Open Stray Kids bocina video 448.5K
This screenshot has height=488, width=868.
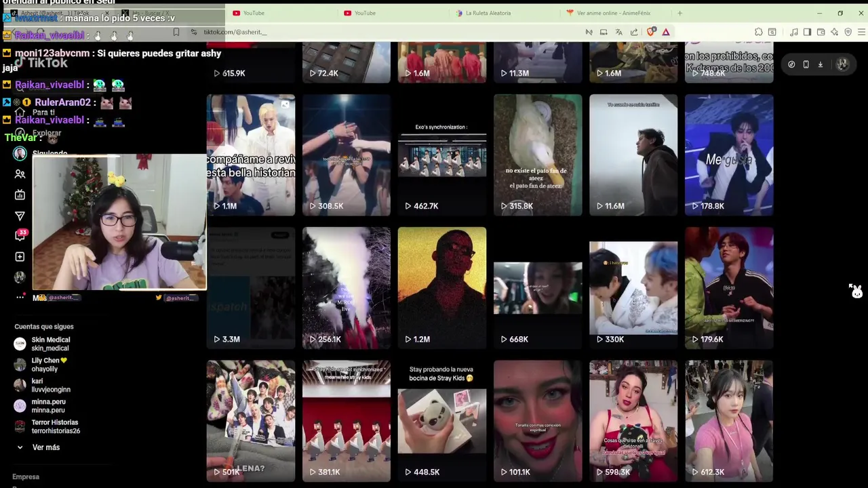tap(442, 421)
